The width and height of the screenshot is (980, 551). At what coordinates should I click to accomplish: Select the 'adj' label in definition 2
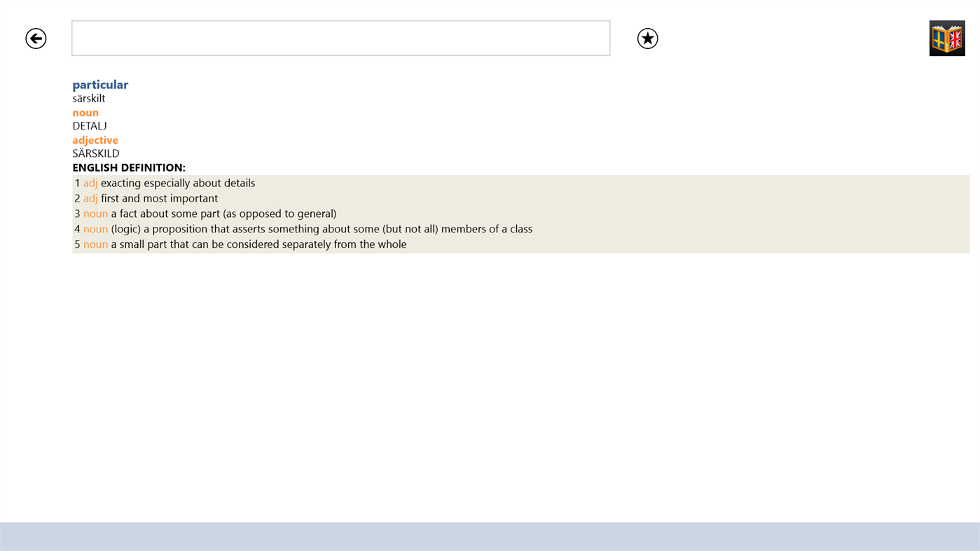[x=90, y=197]
